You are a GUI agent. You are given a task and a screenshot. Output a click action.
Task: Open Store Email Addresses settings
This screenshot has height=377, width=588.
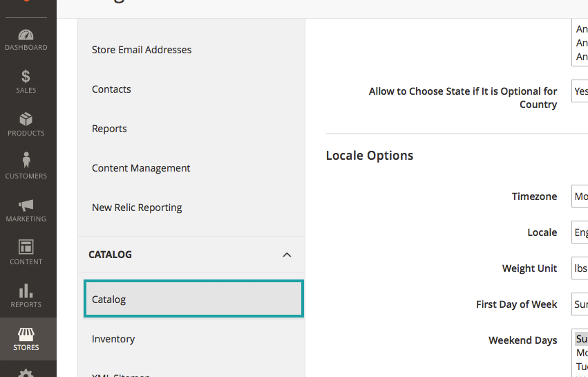[142, 50]
